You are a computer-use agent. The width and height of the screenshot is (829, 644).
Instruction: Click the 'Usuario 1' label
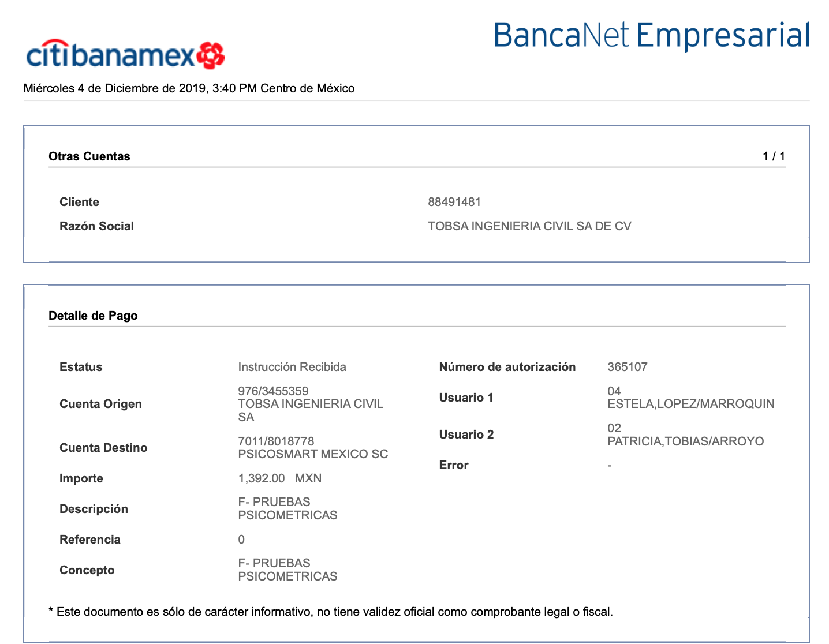pyautogui.click(x=466, y=398)
